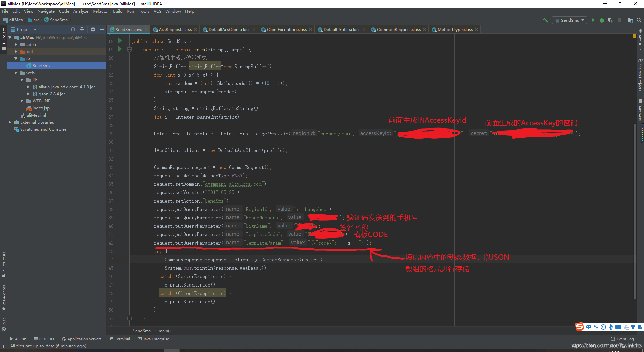Open Project Structure dialog icon

click(x=630, y=20)
